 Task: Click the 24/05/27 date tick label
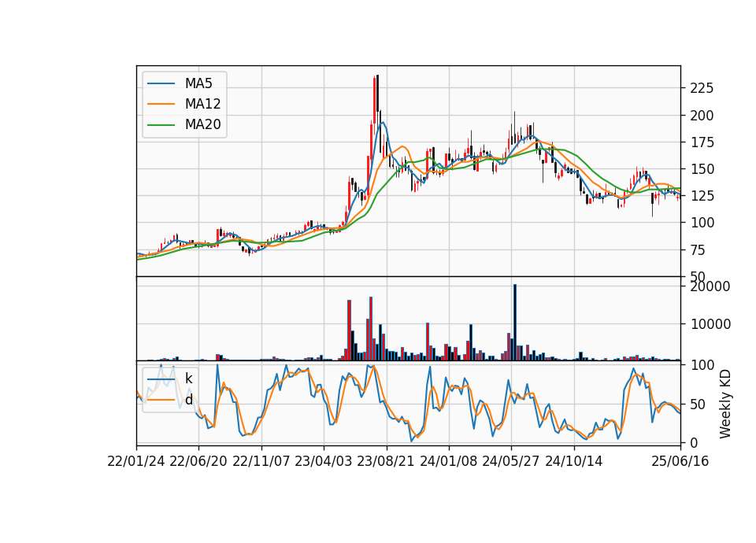pos(511,461)
